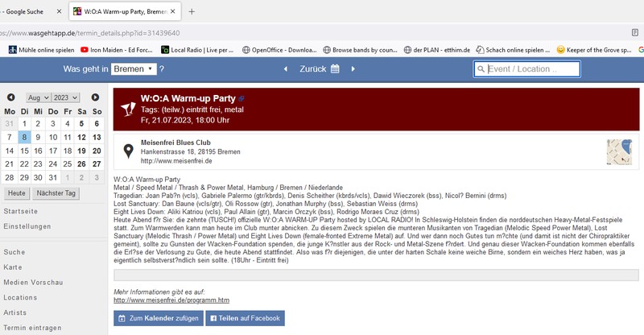Open Termin eintragen in the sidebar
The height and width of the screenshot is (335, 644).
32,328
